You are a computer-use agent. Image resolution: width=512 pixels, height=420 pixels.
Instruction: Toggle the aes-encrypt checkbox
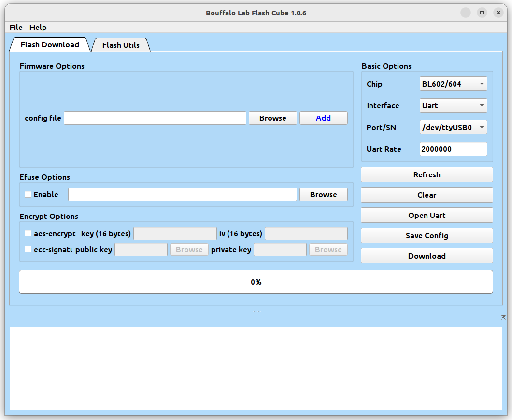pyautogui.click(x=28, y=233)
